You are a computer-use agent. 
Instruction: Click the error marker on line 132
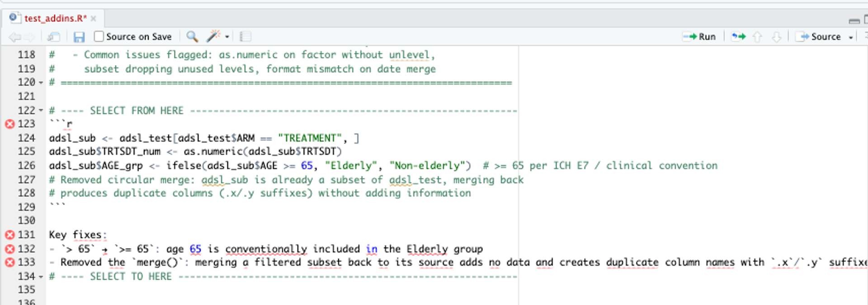coord(9,249)
